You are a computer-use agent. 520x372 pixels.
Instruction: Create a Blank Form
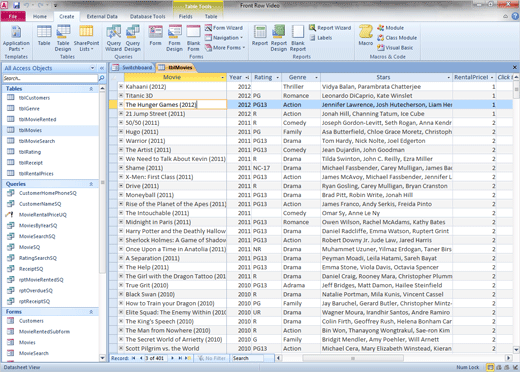pyautogui.click(x=193, y=38)
